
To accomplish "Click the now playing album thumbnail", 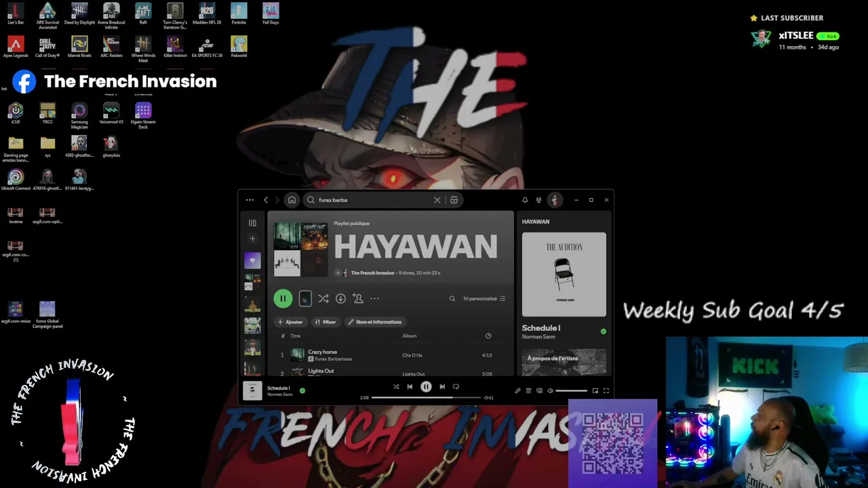I will click(252, 390).
